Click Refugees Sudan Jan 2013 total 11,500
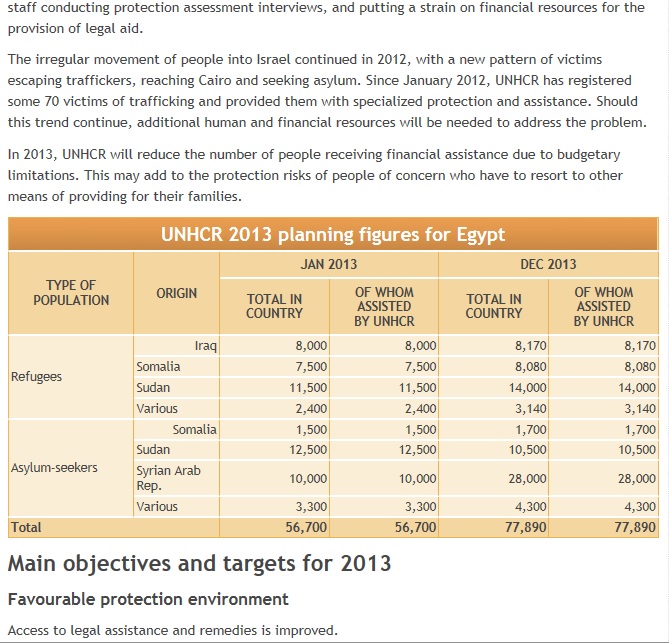This screenshot has height=644, width=669. [x=308, y=388]
